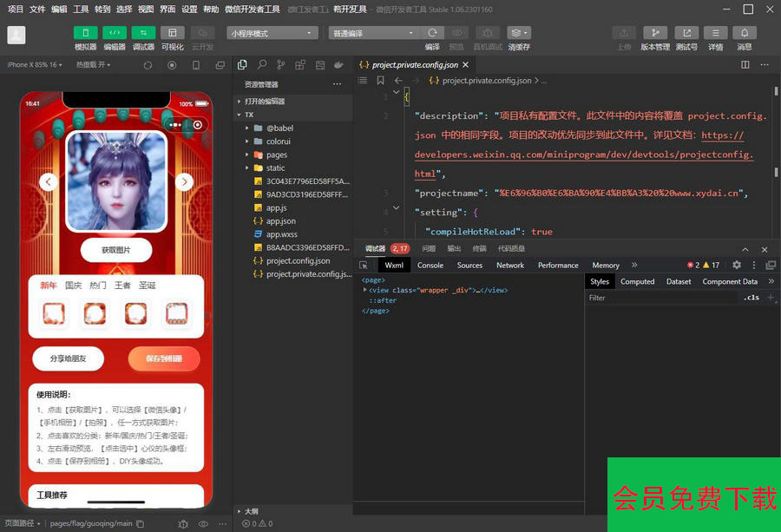This screenshot has height=532, width=781.
Task: Click the simulator refresh icon
Action: (x=148, y=65)
